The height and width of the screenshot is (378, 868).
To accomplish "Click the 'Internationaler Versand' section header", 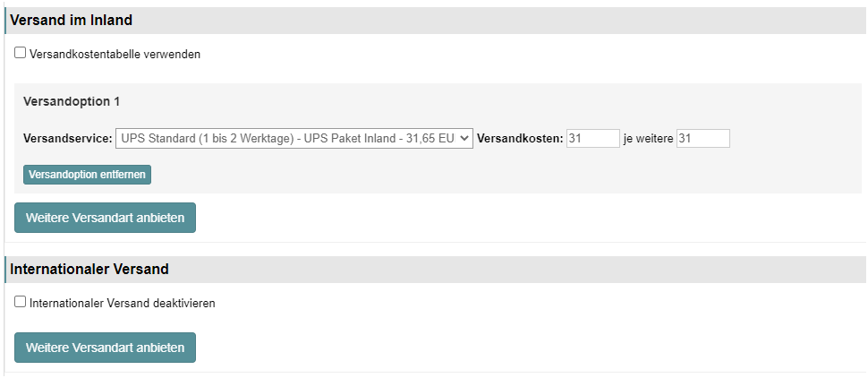I will pyautogui.click(x=89, y=270).
